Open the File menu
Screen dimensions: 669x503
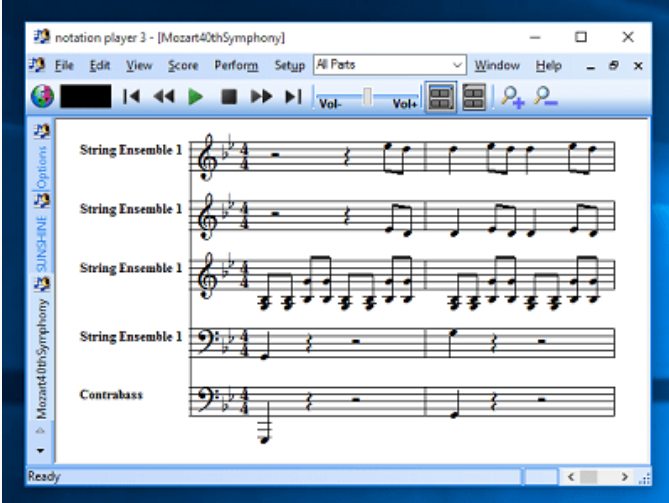(64, 65)
